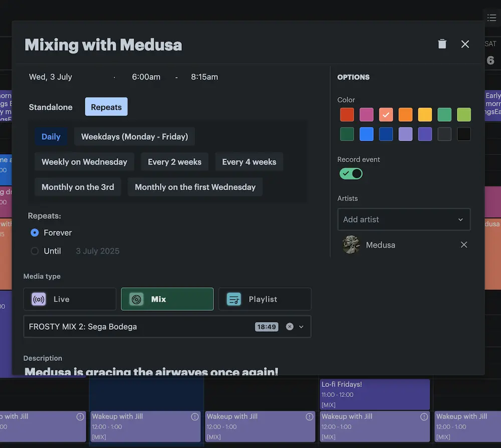Select the Forever repeat option
The width and height of the screenshot is (501, 448).
pyautogui.click(x=35, y=233)
